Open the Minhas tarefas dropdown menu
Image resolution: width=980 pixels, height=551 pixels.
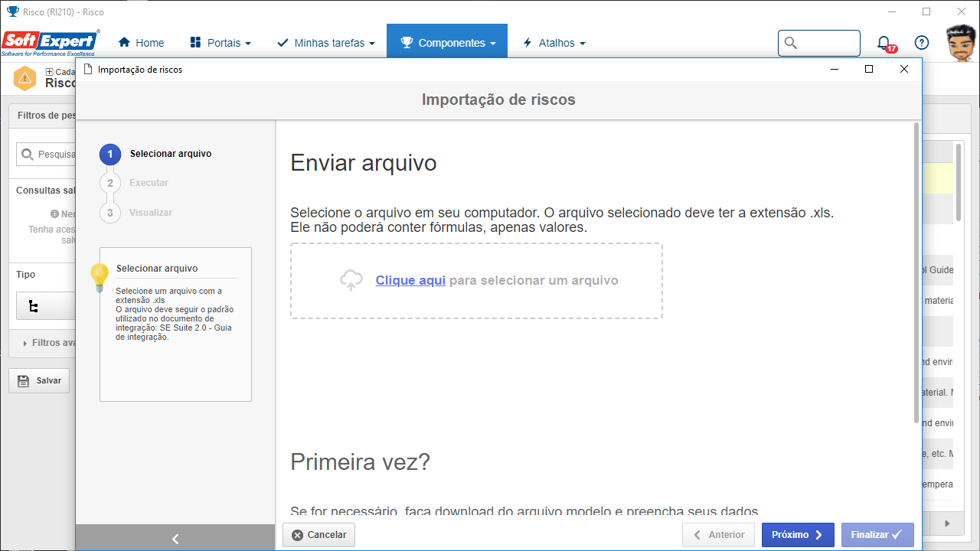(x=326, y=43)
